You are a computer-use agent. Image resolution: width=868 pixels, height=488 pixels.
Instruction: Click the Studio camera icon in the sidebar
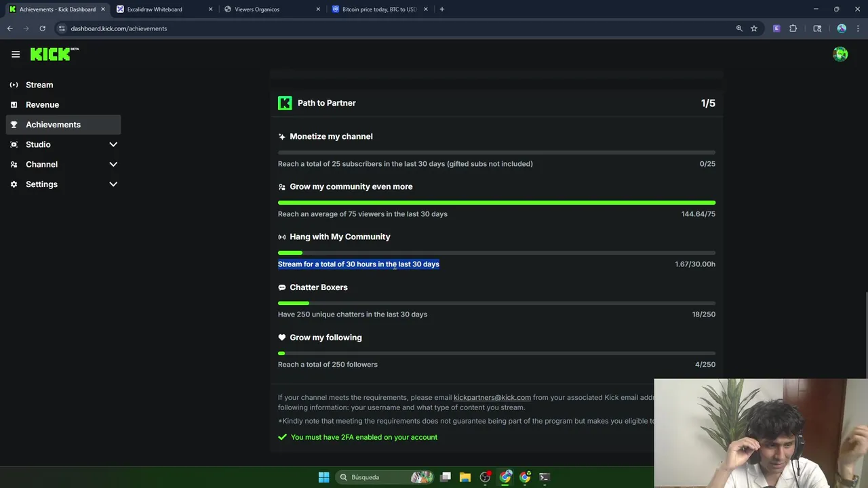(14, 144)
